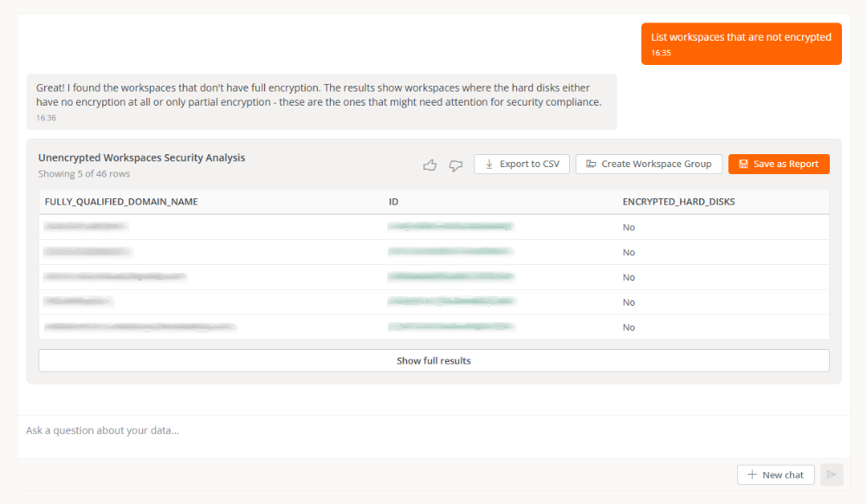
Task: Start a New chat
Action: [775, 475]
